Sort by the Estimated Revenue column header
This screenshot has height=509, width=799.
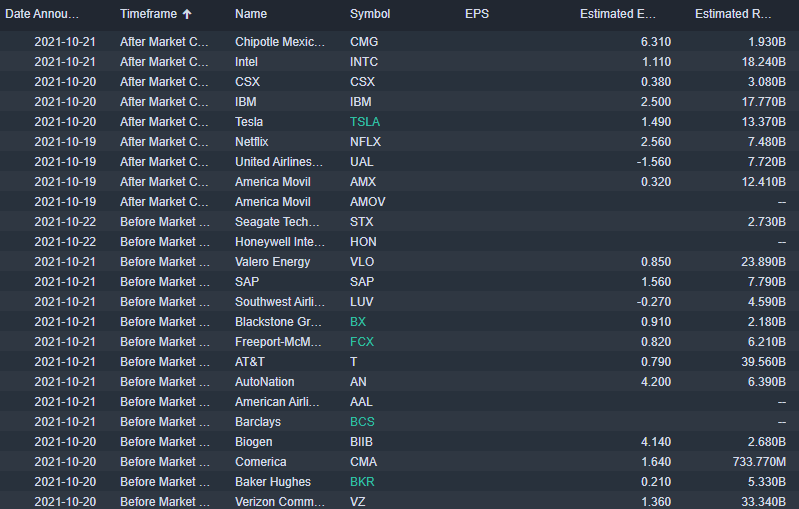click(735, 14)
